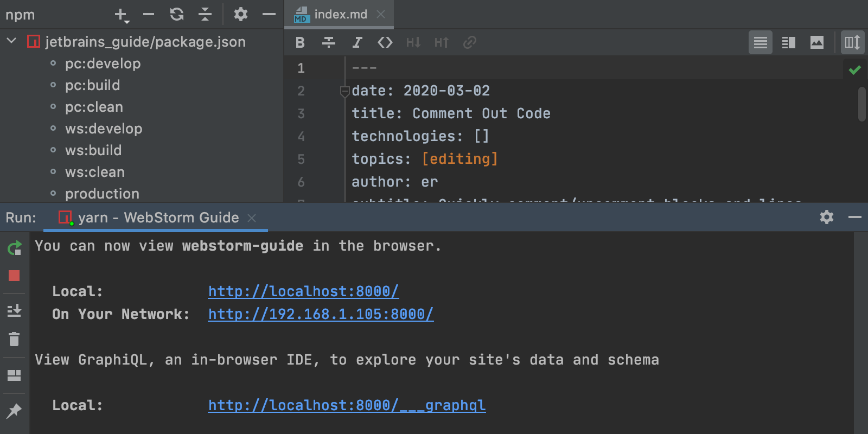Select the yarn - WebStorm Guide run tab
Image resolution: width=868 pixels, height=434 pixels.
(158, 218)
